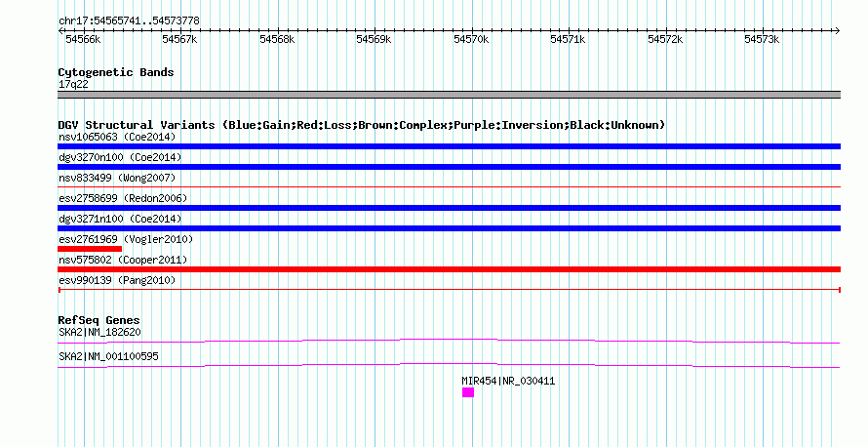
Task: Click the left arrow of the ruler
Action: click(60, 31)
